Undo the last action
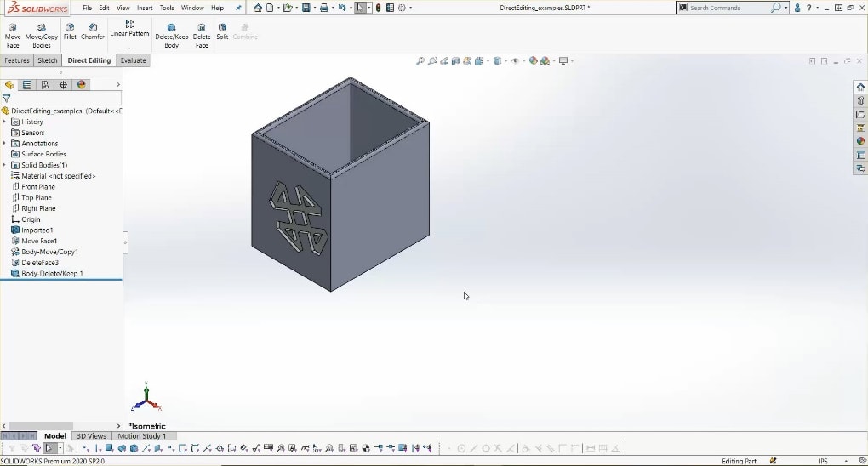Image resolution: width=868 pixels, height=466 pixels. pos(342,8)
